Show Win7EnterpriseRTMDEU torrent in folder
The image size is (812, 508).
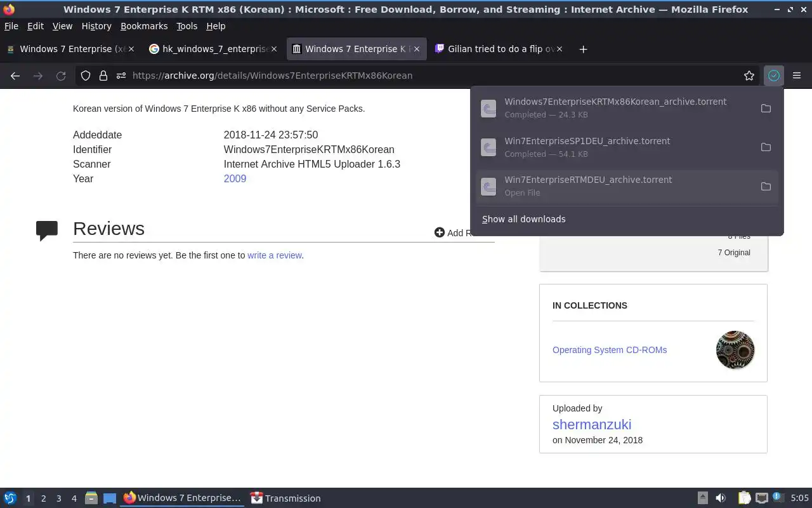point(766,187)
